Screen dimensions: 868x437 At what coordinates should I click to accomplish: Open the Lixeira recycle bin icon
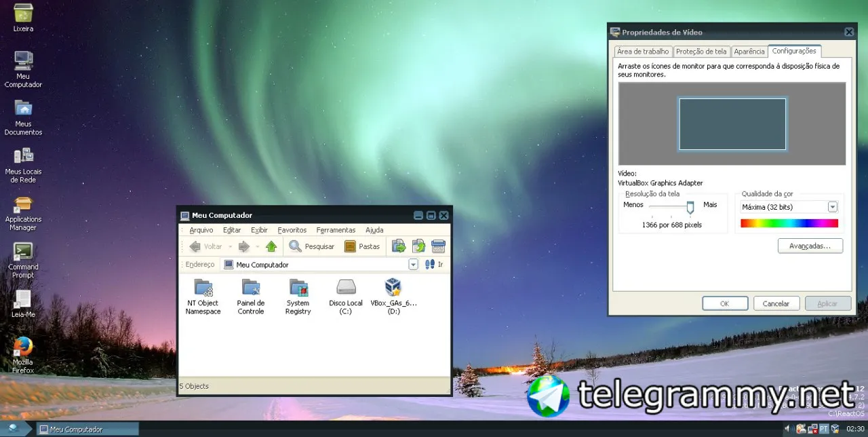click(23, 18)
